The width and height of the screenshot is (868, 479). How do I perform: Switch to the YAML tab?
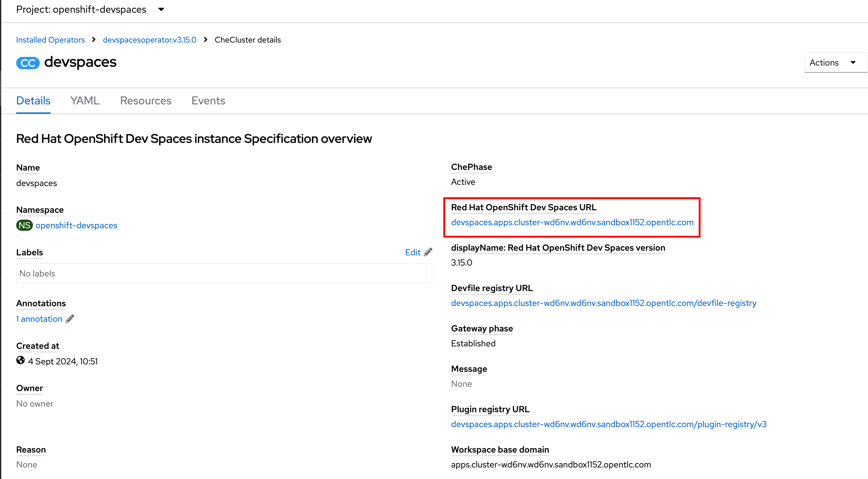coord(85,100)
